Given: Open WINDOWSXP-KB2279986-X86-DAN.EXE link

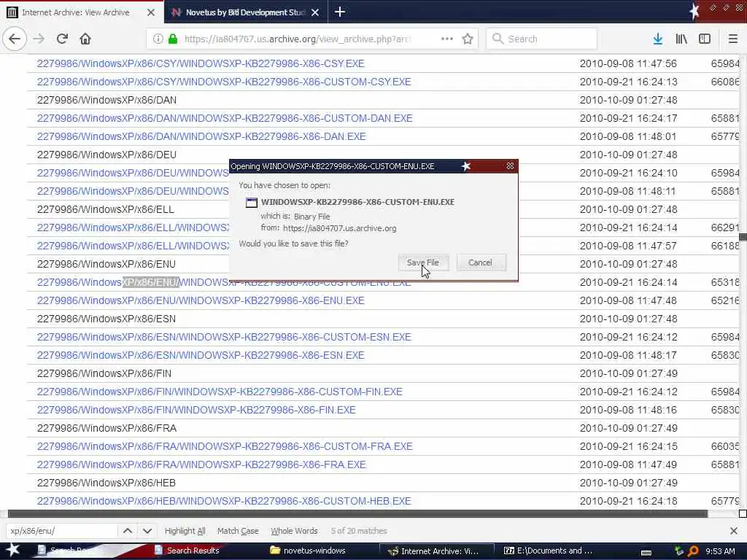Looking at the screenshot, I should pyautogui.click(x=201, y=136).
